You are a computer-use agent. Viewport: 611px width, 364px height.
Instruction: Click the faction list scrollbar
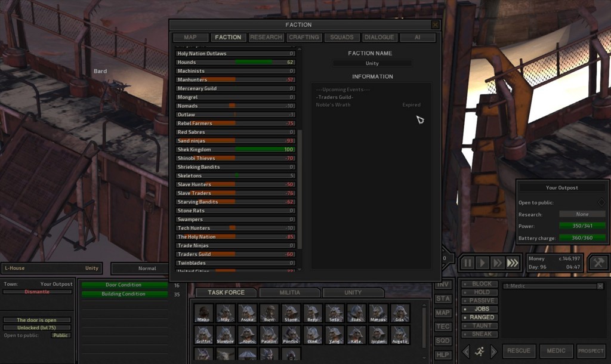click(300, 189)
